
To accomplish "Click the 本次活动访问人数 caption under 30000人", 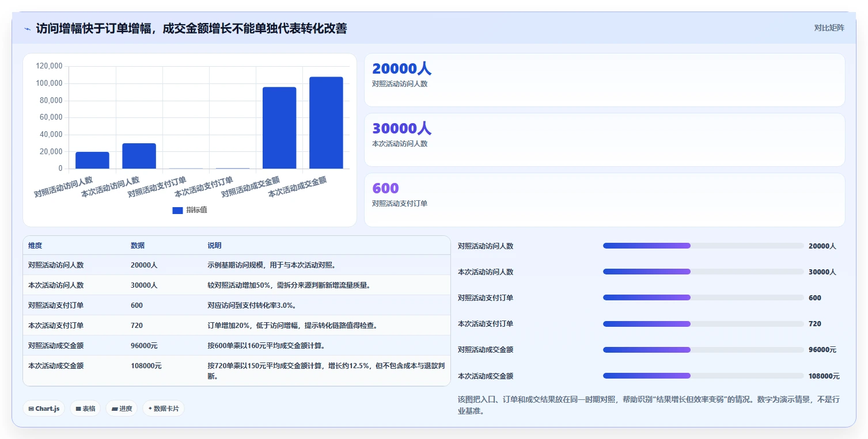I will point(400,144).
